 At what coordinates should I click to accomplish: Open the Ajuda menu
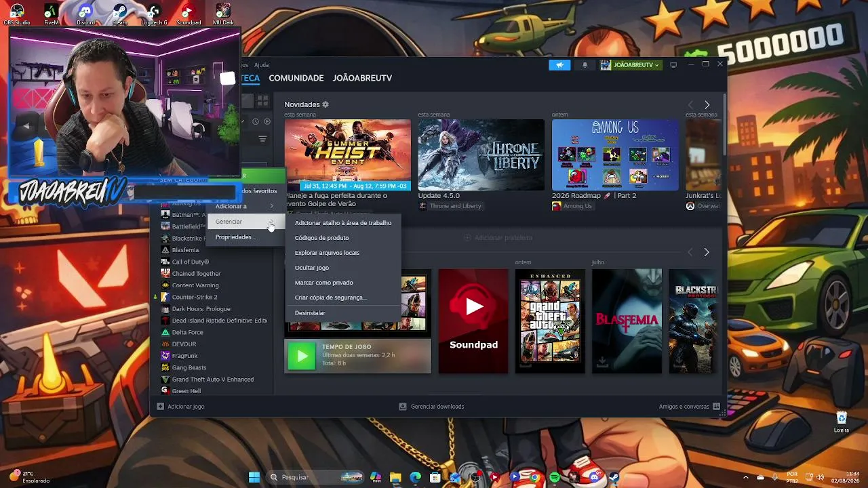point(261,65)
